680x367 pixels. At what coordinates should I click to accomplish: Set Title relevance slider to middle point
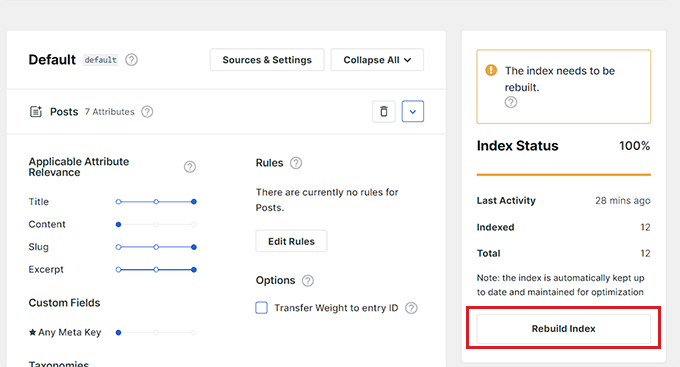point(156,202)
